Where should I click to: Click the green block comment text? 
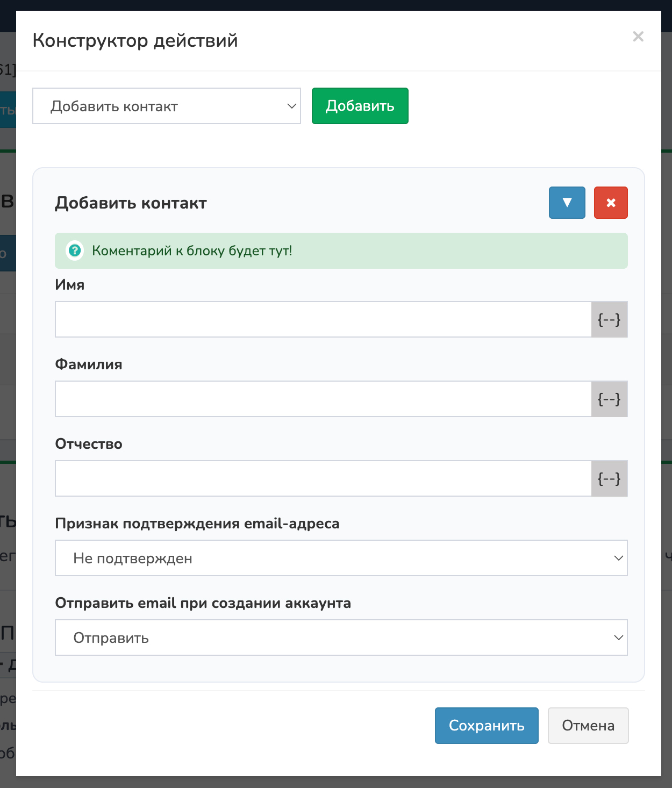(192, 250)
